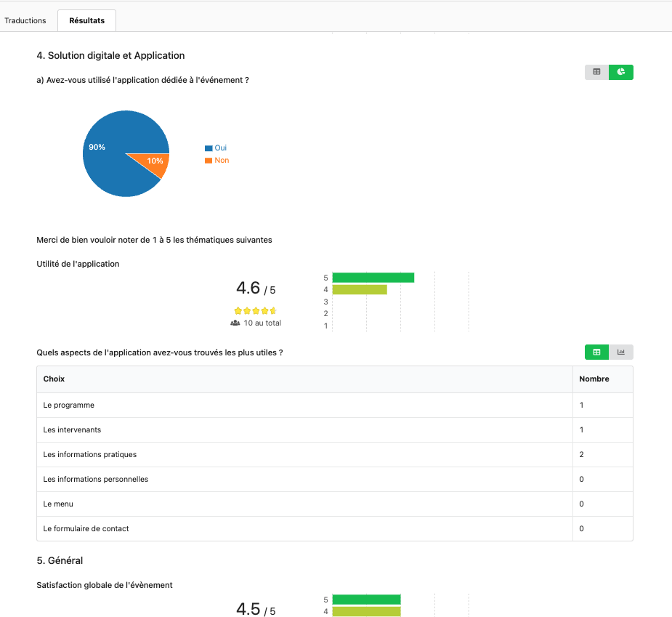
Task: Switch to table view for app usage question
Action: (596, 72)
